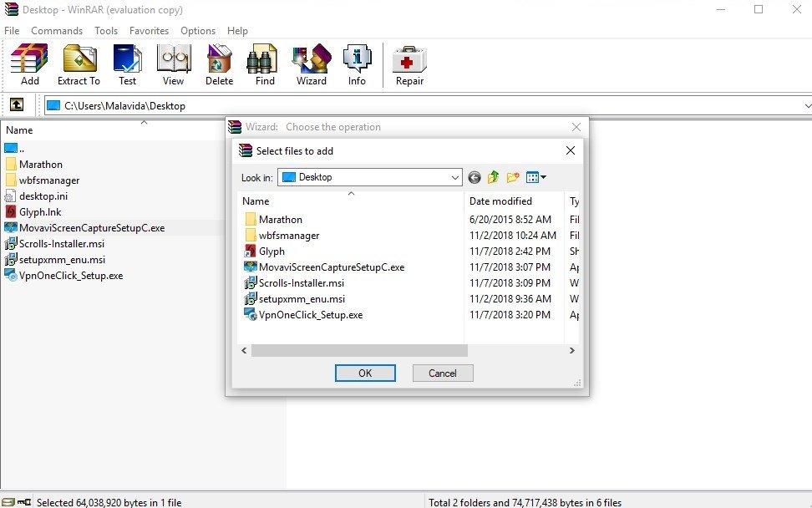Click the status text 'Total 2 folders and 74,717,438 bytes'
Image resolution: width=812 pixels, height=508 pixels.
point(525,502)
